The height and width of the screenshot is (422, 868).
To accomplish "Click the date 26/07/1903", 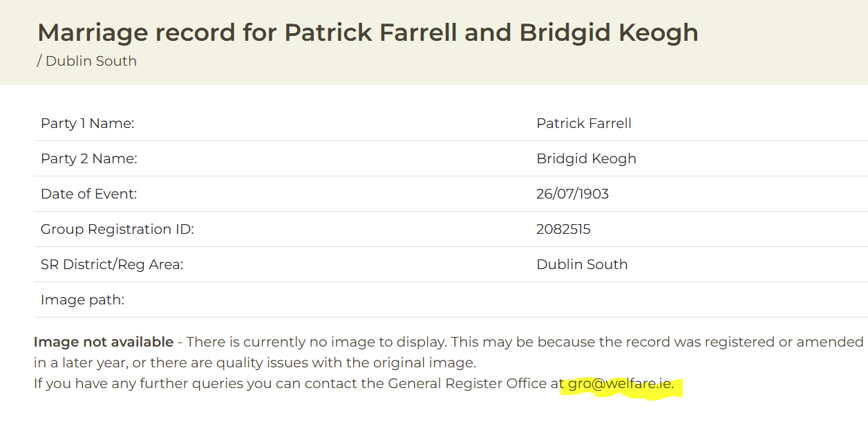I will [572, 194].
